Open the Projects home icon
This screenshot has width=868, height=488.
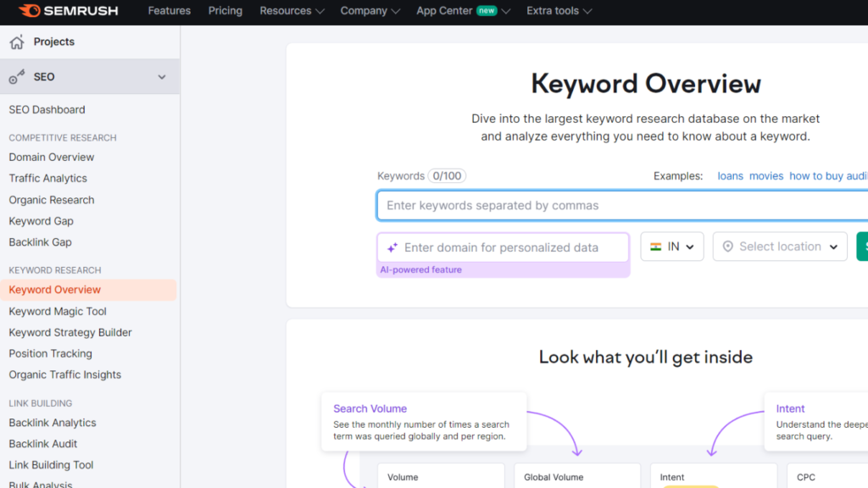point(17,42)
